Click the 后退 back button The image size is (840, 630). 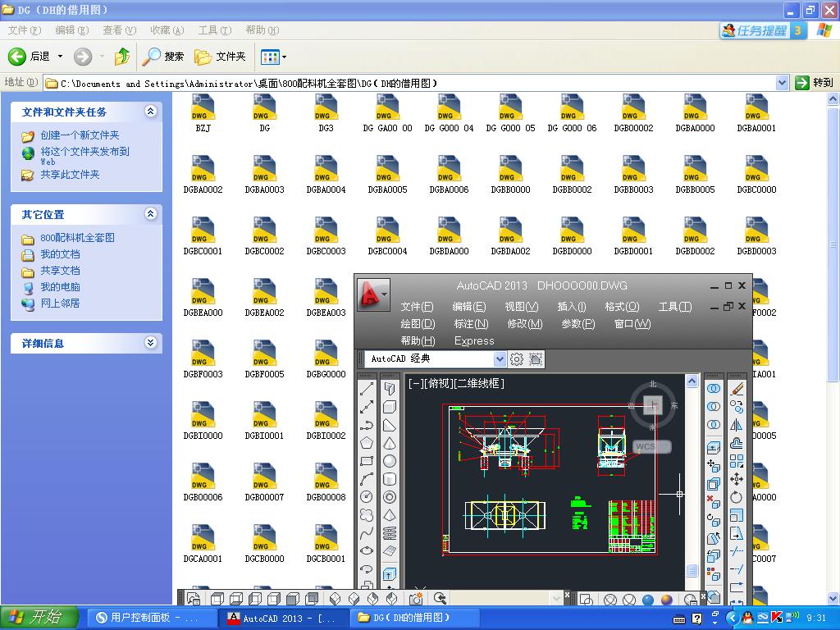click(29, 57)
